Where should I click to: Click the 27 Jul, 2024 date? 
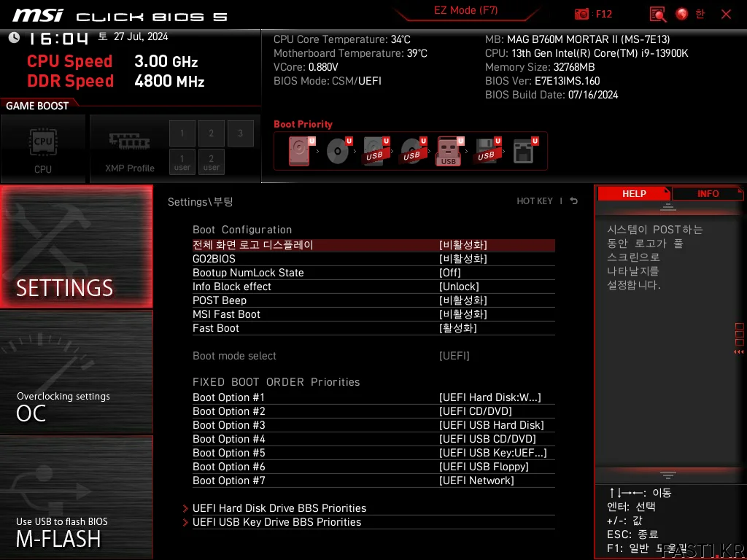tap(141, 36)
